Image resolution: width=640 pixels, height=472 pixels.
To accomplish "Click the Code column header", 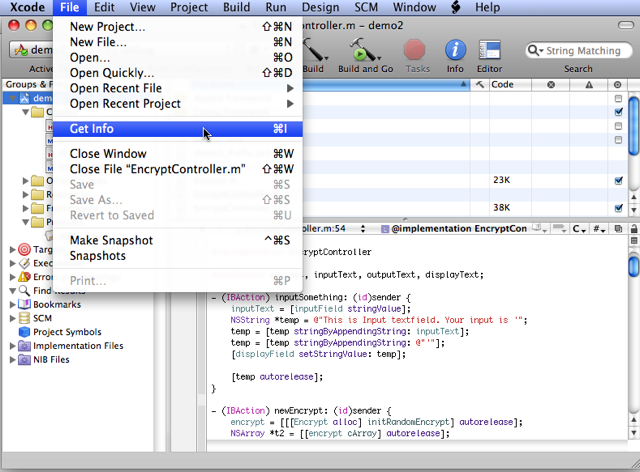I will pyautogui.click(x=510, y=85).
